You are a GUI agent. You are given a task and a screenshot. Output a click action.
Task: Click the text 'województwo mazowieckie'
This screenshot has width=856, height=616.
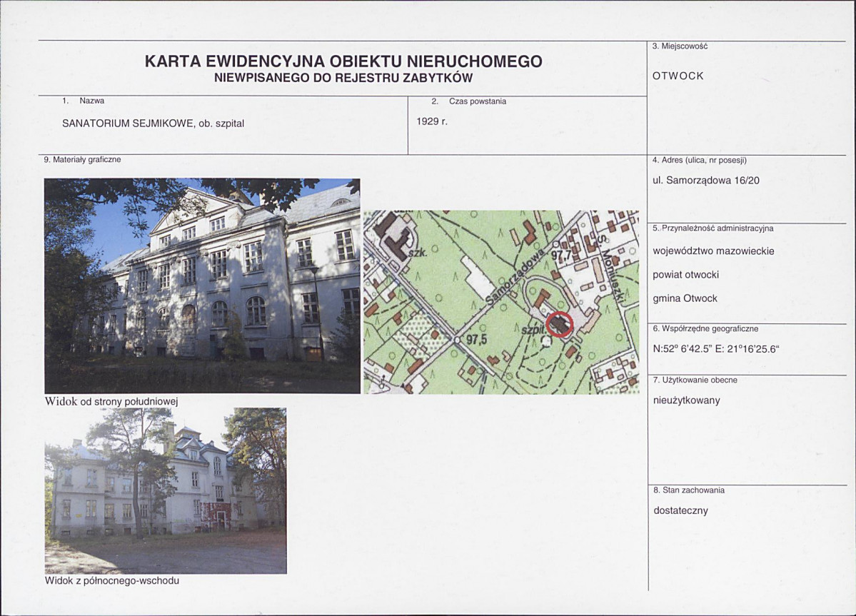pyautogui.click(x=711, y=251)
